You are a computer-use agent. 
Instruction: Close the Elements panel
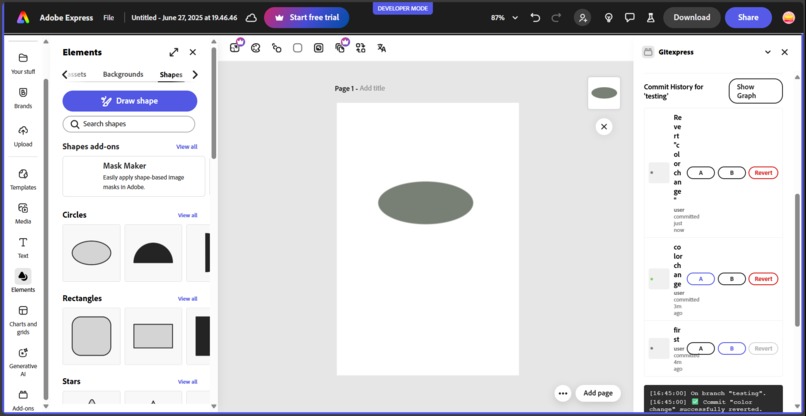pyautogui.click(x=193, y=52)
